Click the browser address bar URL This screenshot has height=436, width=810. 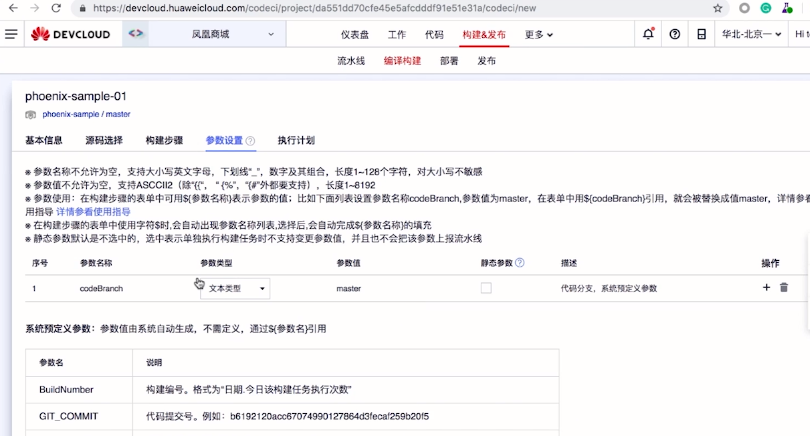pos(315,8)
